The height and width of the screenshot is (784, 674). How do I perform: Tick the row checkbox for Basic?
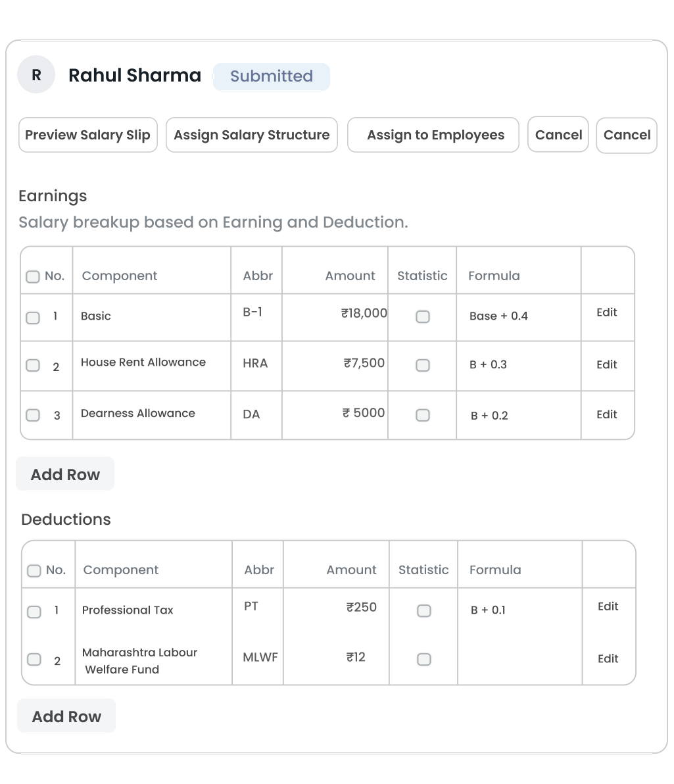33,318
